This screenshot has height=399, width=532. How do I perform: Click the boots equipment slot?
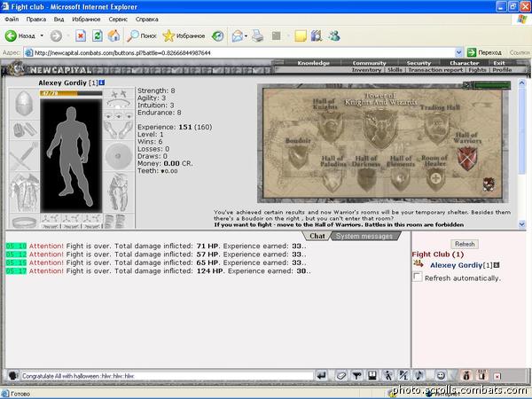(119, 221)
